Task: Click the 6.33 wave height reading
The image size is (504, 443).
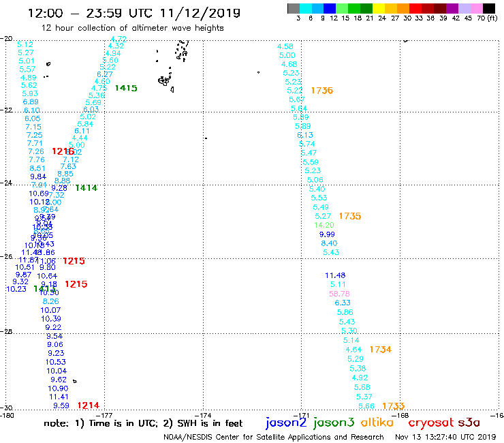Action: tap(343, 303)
